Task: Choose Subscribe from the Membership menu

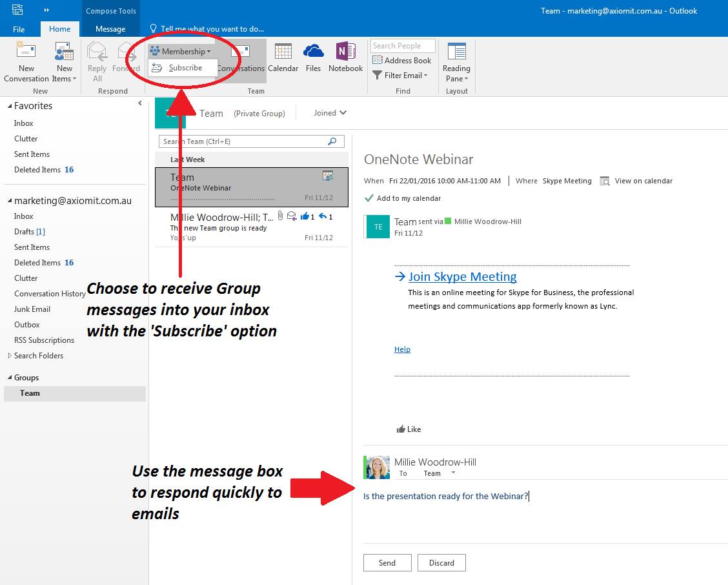Action: click(183, 68)
